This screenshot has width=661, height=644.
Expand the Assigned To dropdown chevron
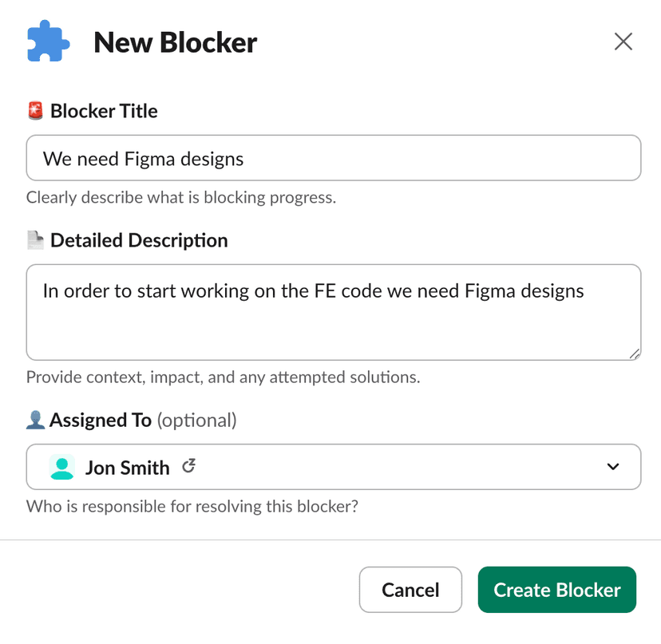613,467
